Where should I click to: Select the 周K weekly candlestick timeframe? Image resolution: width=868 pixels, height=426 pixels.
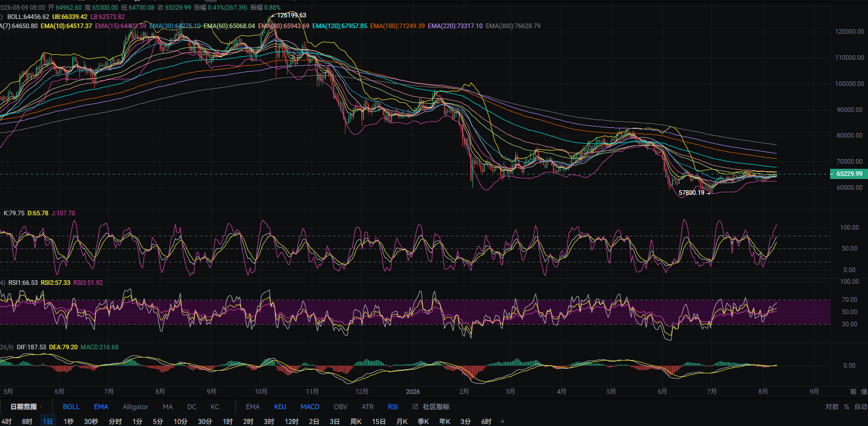[x=356, y=421]
